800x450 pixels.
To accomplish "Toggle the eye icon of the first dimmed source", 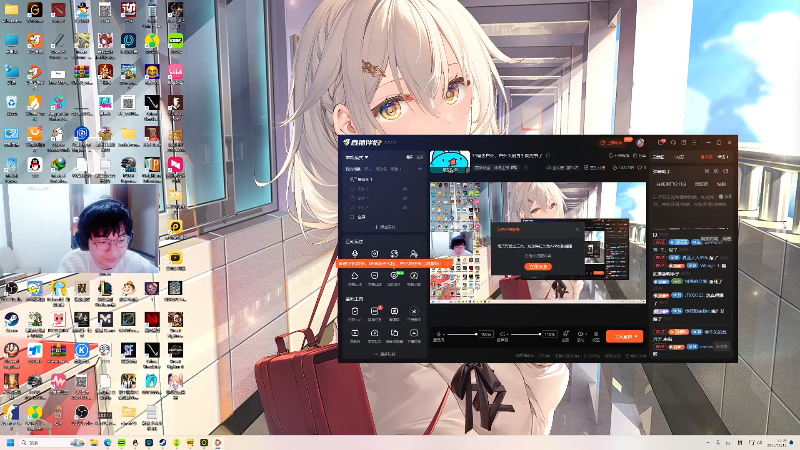I will pos(405,189).
